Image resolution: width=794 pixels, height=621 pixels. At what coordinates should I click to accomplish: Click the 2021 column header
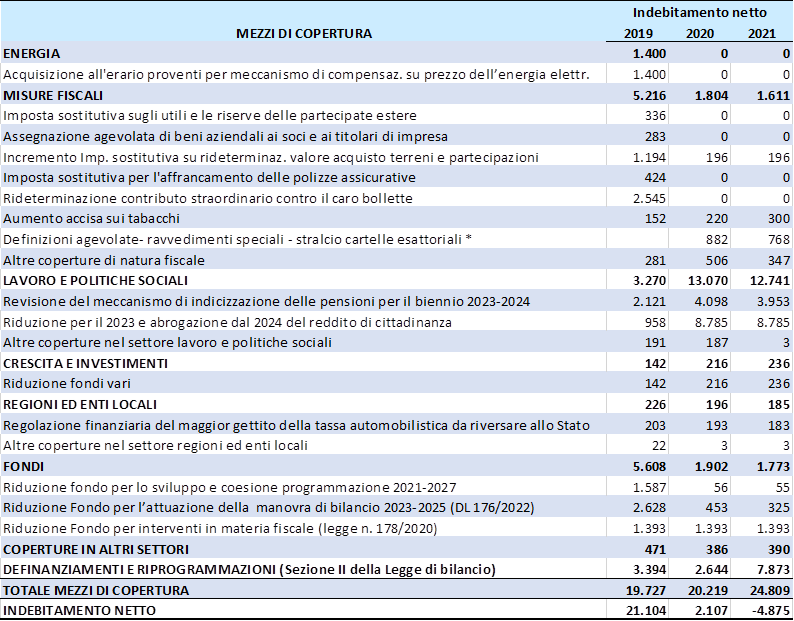(762, 33)
